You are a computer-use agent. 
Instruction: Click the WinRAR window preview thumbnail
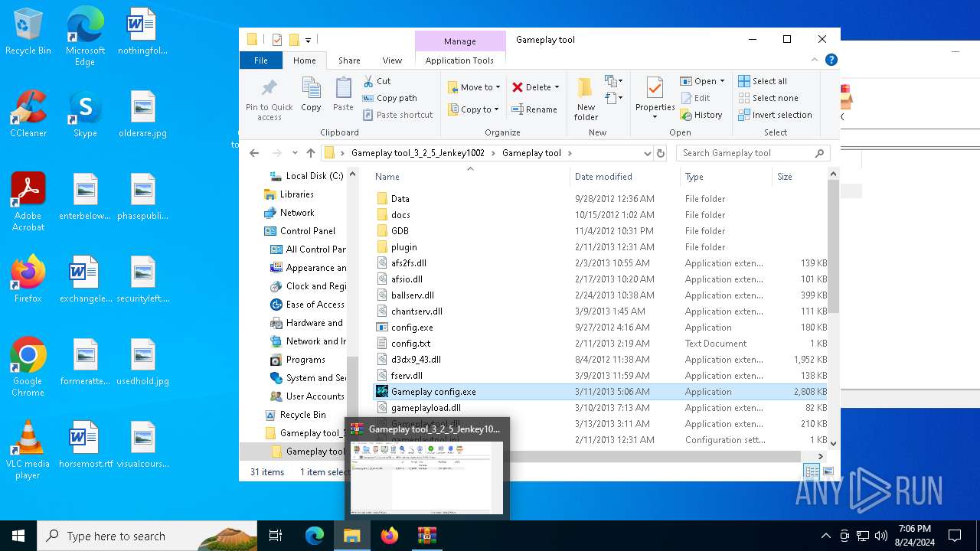pyautogui.click(x=426, y=478)
